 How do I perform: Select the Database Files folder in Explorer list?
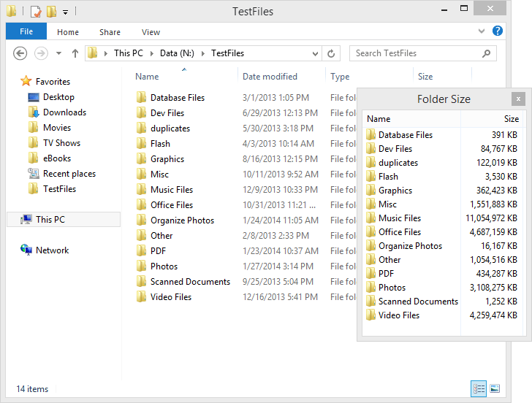point(171,98)
